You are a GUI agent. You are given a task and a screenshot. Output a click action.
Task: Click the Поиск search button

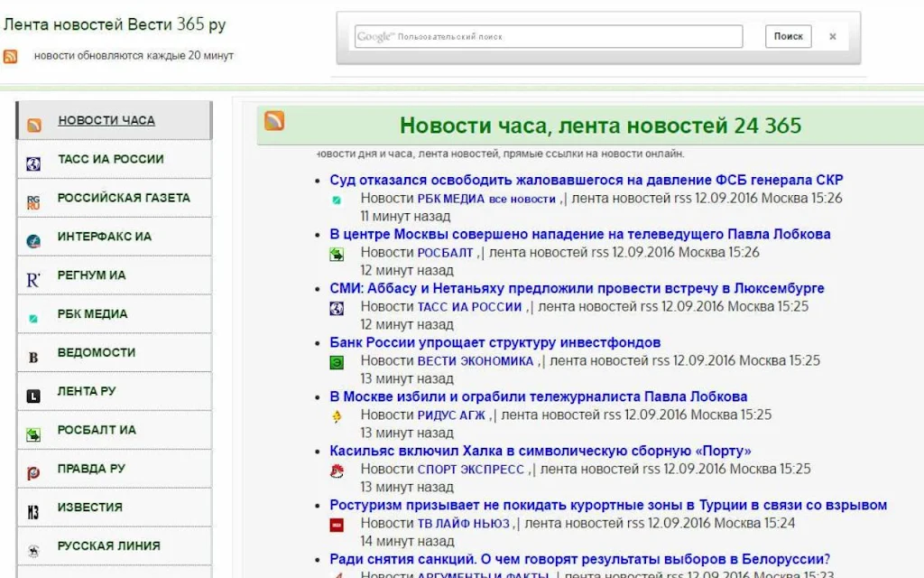(789, 36)
